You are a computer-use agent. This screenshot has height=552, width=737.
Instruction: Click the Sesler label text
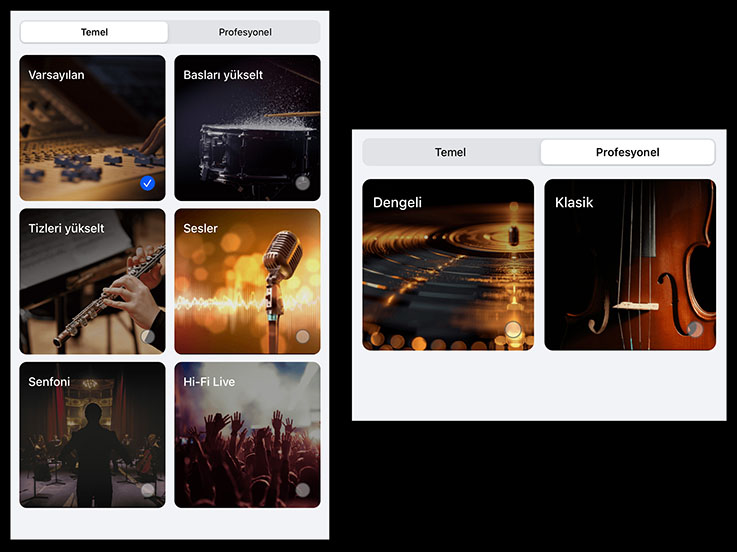click(200, 229)
